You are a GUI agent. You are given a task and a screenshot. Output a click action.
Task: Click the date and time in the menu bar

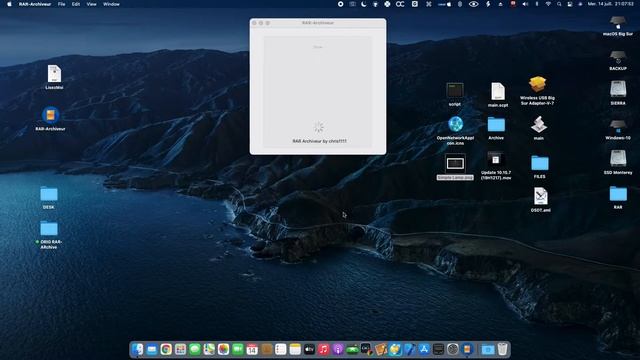[x=611, y=4]
